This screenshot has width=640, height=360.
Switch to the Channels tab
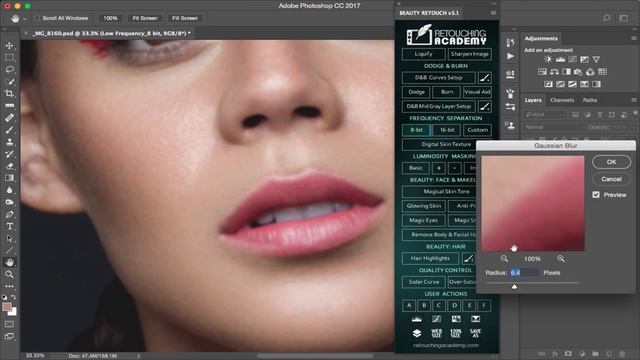click(x=562, y=100)
